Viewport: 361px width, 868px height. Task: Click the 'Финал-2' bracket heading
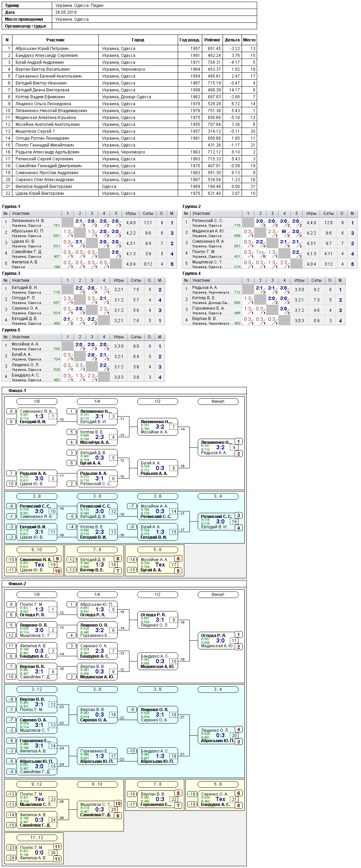17,584
